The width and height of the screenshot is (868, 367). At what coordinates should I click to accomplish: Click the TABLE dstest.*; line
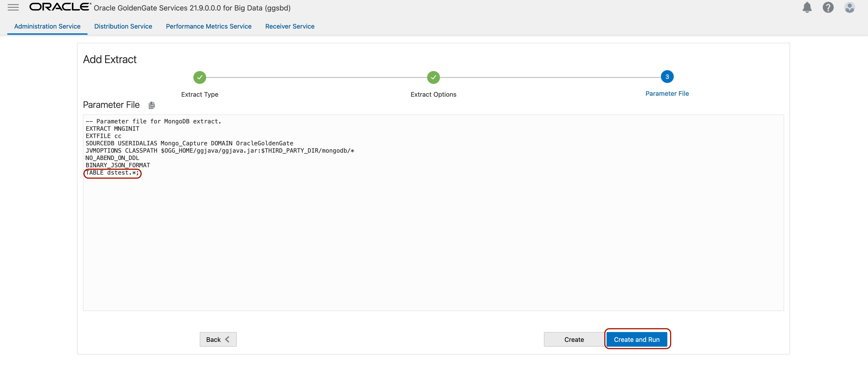pyautogui.click(x=112, y=173)
